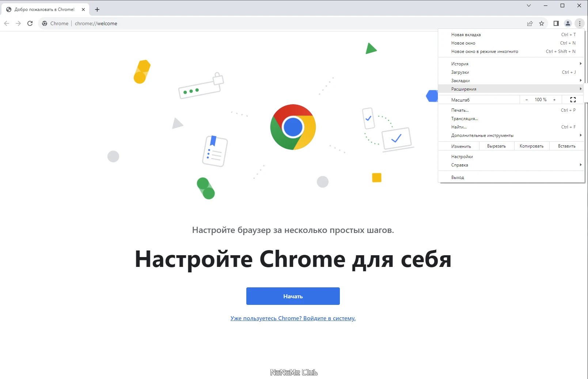Enter fullscreen mode from the menu

tap(573, 100)
